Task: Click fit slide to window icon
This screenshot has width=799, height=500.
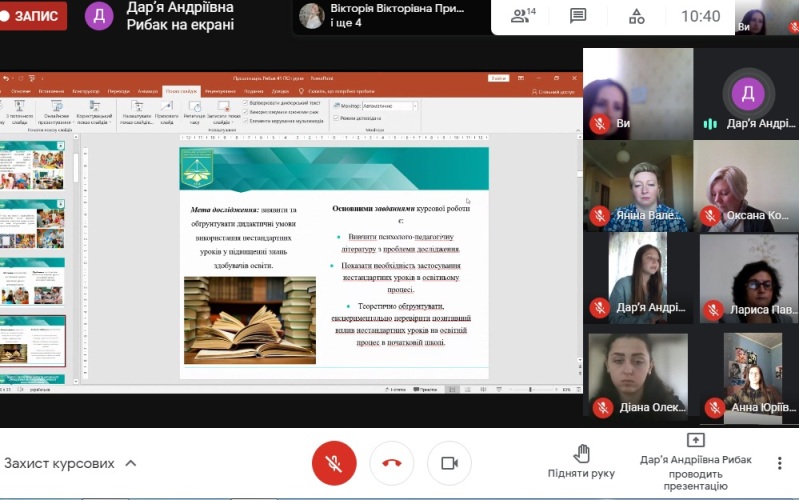Action: 578,389
